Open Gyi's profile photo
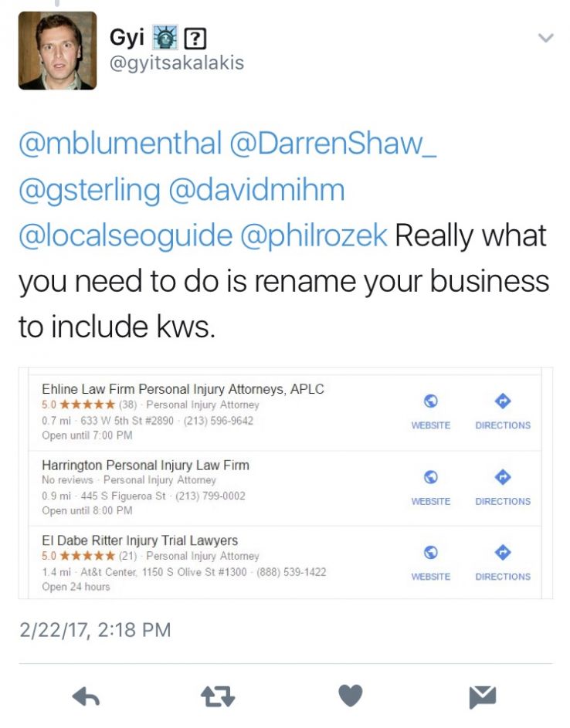The height and width of the screenshot is (728, 570). click(x=58, y=50)
